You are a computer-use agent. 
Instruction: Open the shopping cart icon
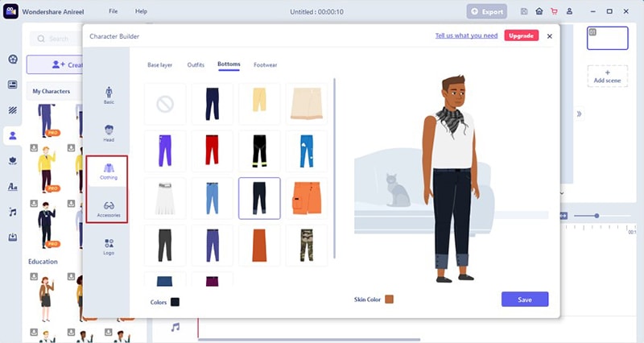click(x=554, y=11)
